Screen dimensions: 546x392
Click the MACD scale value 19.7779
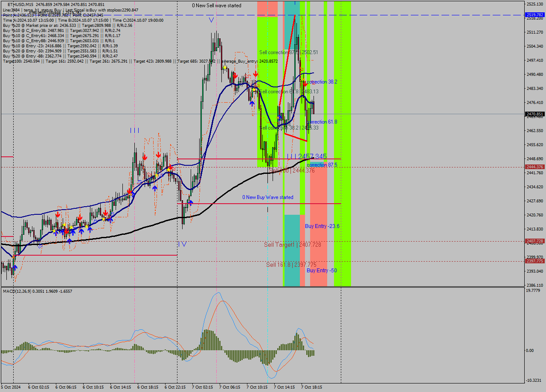[534, 291]
